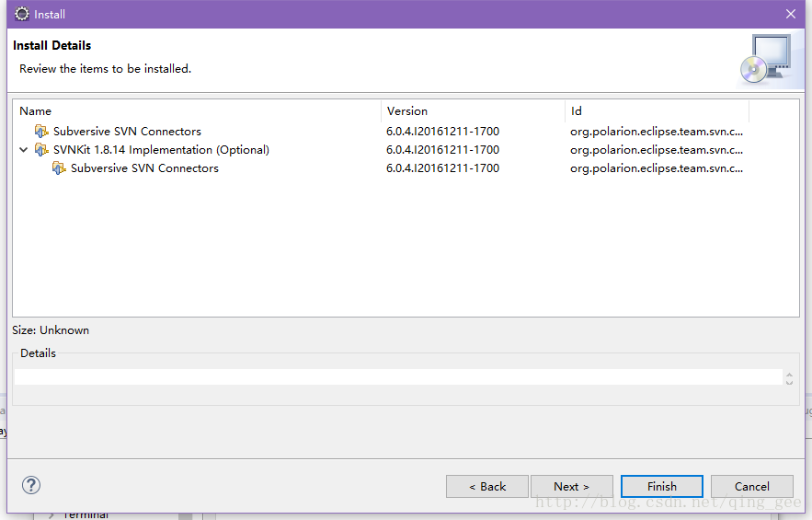Click version cell of nested Subversive Connectors row
The height and width of the screenshot is (520, 812).
(x=442, y=168)
